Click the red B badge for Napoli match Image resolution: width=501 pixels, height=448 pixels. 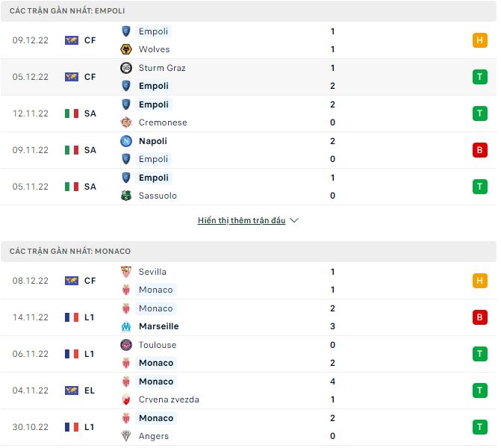(x=479, y=150)
